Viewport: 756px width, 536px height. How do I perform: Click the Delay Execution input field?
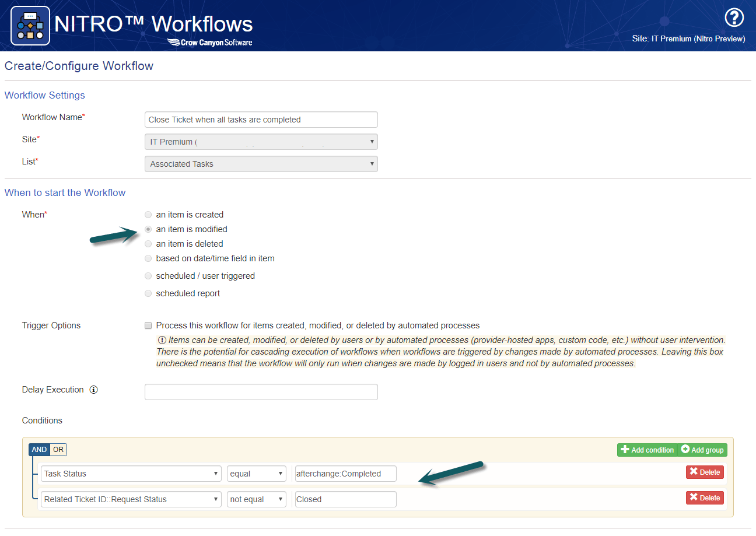[261, 392]
